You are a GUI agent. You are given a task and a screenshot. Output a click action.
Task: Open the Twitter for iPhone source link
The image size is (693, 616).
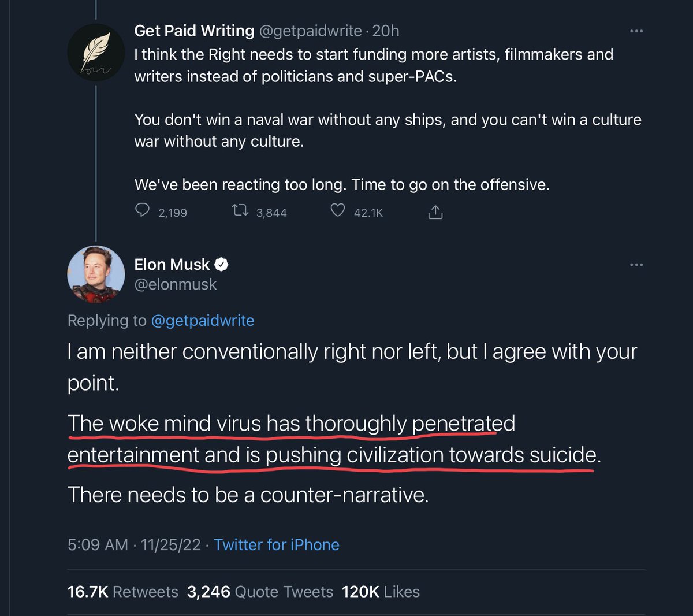pos(277,545)
